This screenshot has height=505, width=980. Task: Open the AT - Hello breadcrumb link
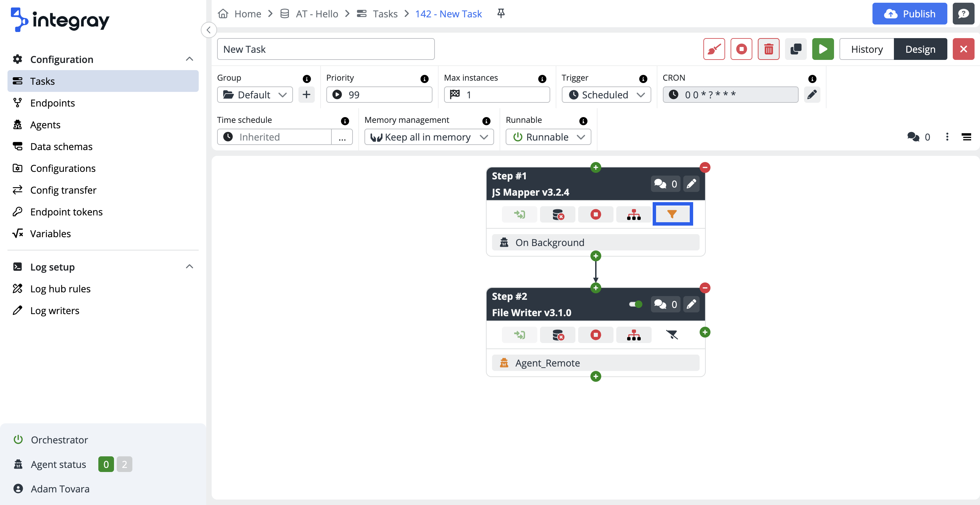(316, 13)
